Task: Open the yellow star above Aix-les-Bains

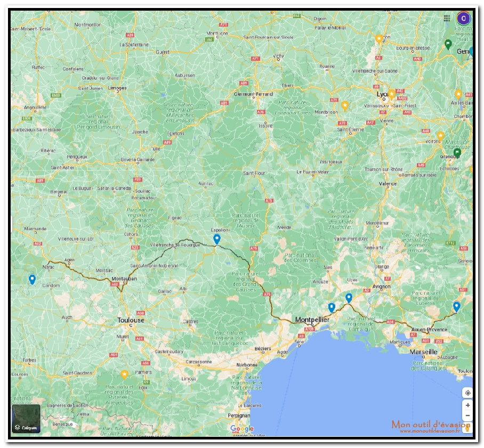Action: pos(458,94)
